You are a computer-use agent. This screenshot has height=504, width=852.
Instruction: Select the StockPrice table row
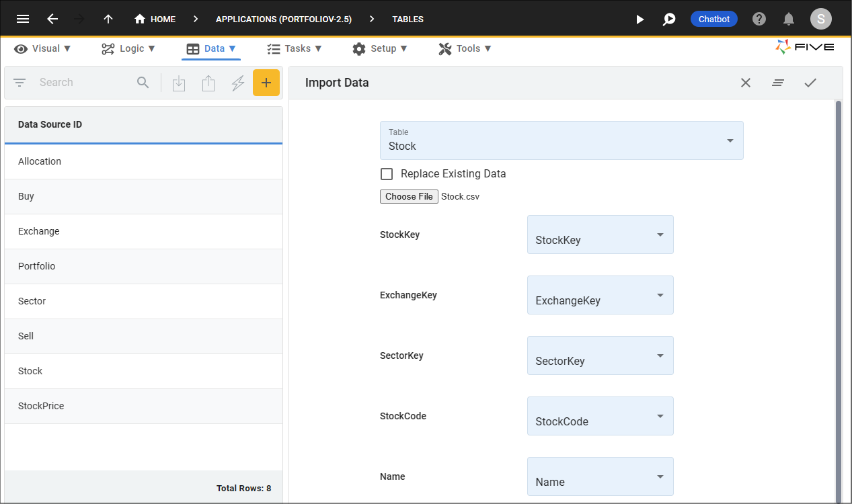click(143, 406)
